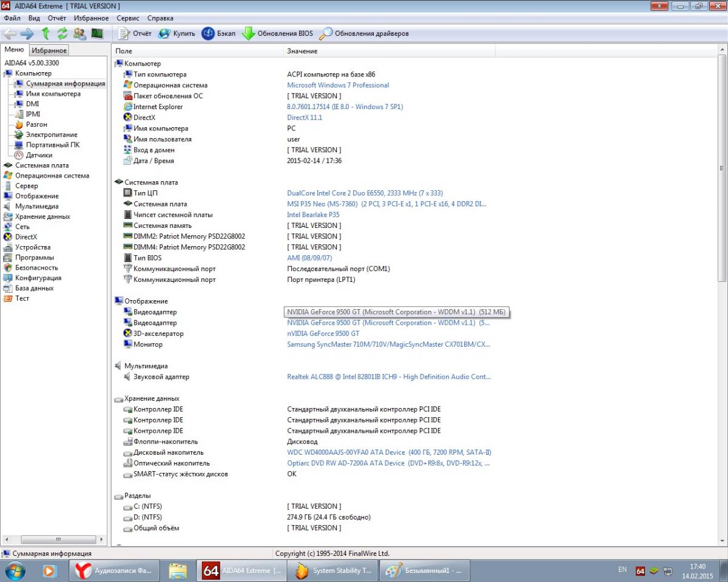Click the AMI (08/09/07) BIOS link
The image size is (728, 582).
(x=309, y=258)
